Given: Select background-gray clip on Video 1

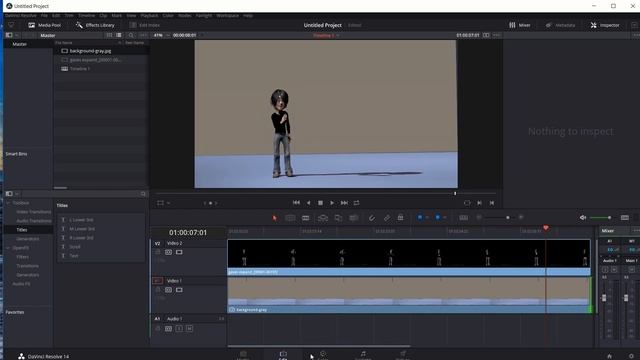Looking at the screenshot, I should [x=409, y=296].
